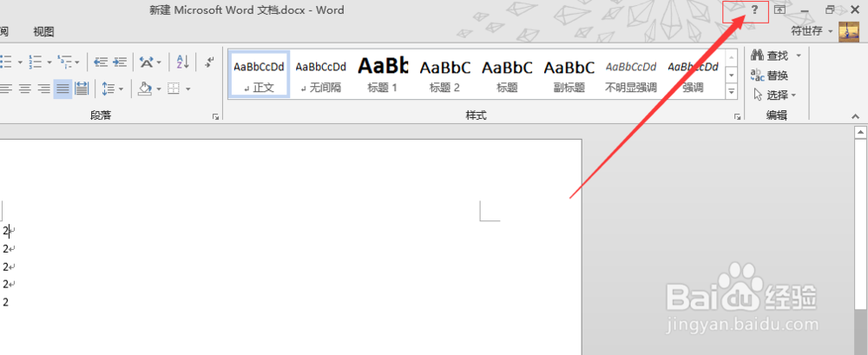The height and width of the screenshot is (355, 868).
Task: Open the 符世存 account menu
Action: [x=812, y=31]
